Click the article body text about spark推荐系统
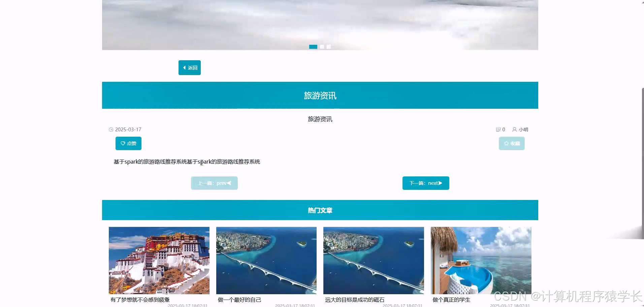 [187, 162]
